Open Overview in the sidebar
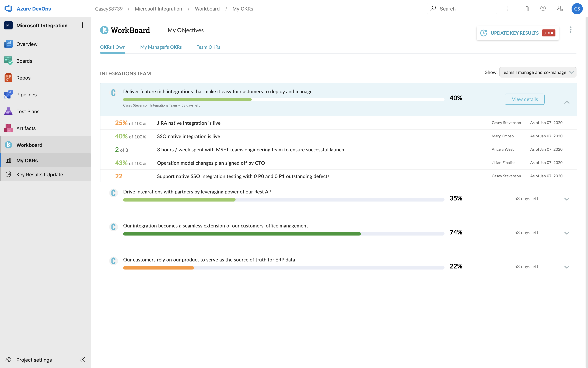 [45, 44]
